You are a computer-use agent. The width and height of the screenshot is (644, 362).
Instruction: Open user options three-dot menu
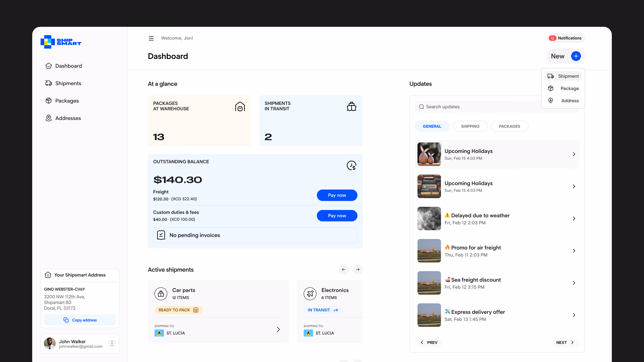(112, 344)
